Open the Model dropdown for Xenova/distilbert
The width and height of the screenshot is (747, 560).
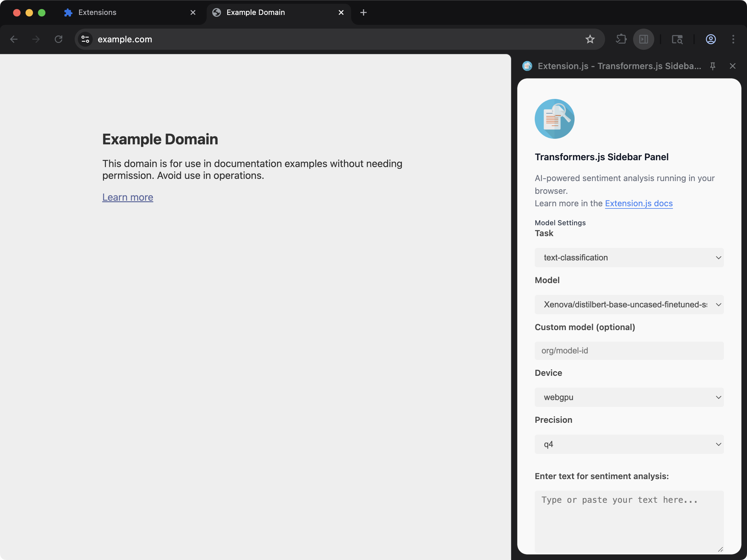click(x=629, y=305)
